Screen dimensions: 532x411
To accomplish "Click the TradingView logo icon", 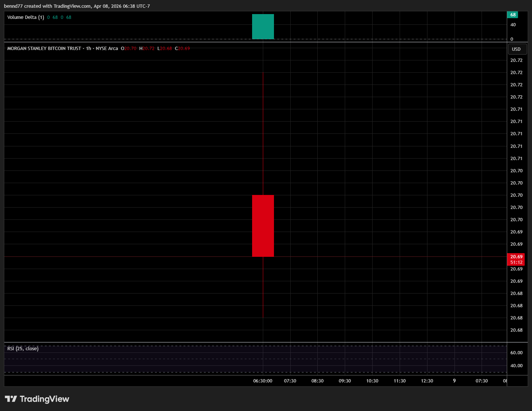I will point(11,399).
